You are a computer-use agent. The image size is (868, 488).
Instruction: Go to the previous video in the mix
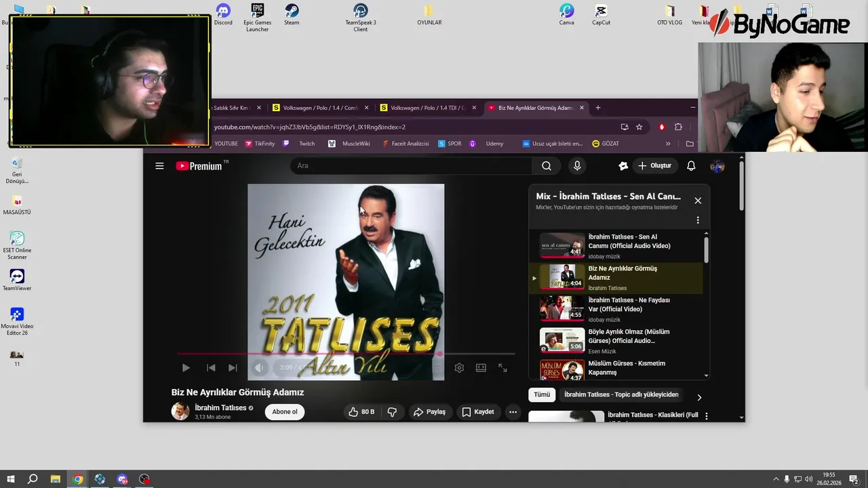pos(211,367)
